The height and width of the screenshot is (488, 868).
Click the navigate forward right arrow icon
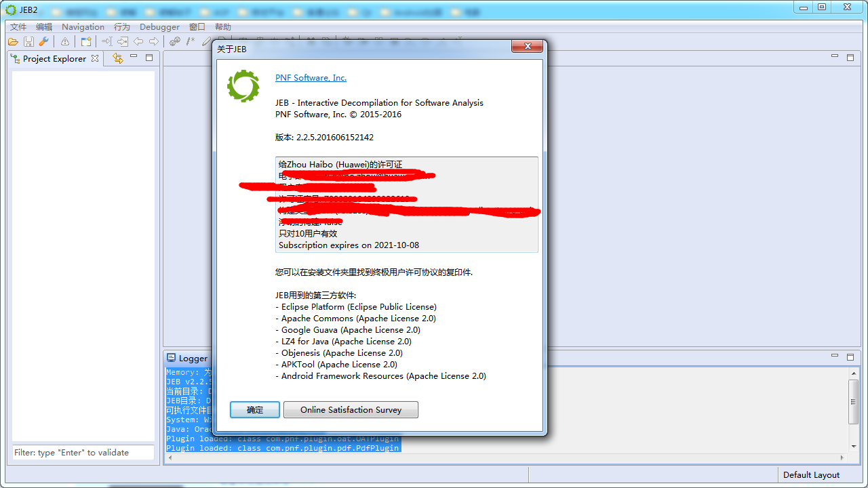(154, 42)
